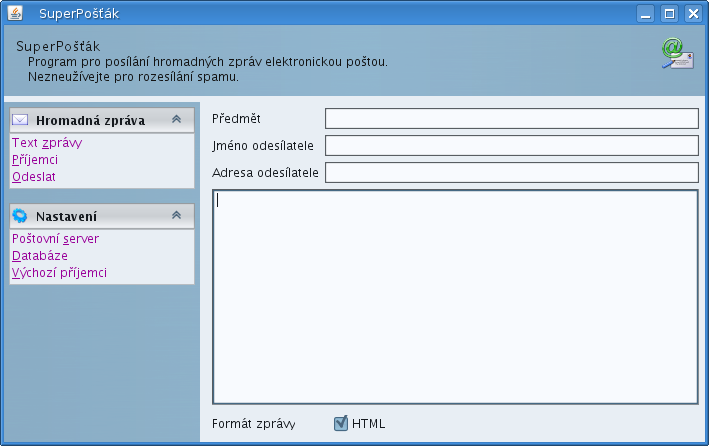Focus the Adresa odesílatele input field
The height and width of the screenshot is (446, 709).
point(512,172)
